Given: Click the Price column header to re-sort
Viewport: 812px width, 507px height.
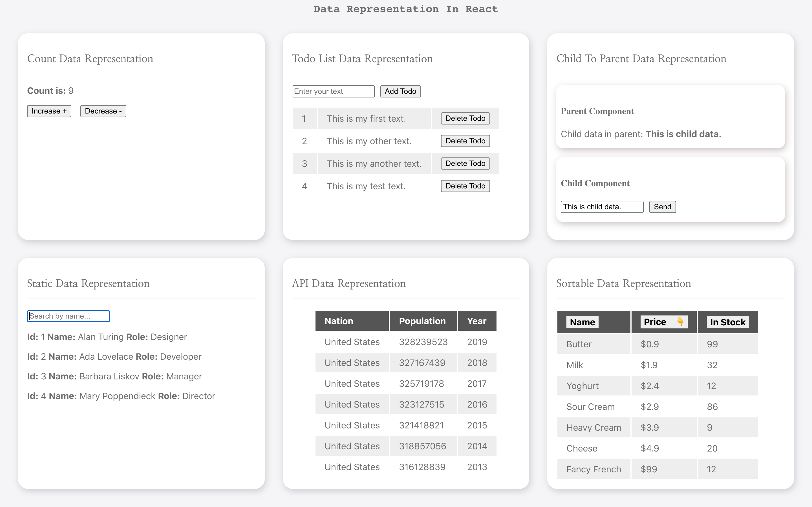Looking at the screenshot, I should click(655, 322).
